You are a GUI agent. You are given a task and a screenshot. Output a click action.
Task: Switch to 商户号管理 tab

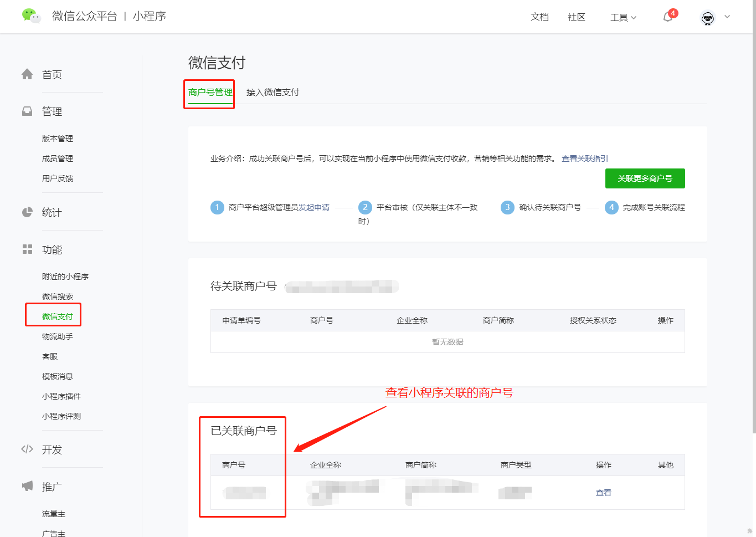210,92
